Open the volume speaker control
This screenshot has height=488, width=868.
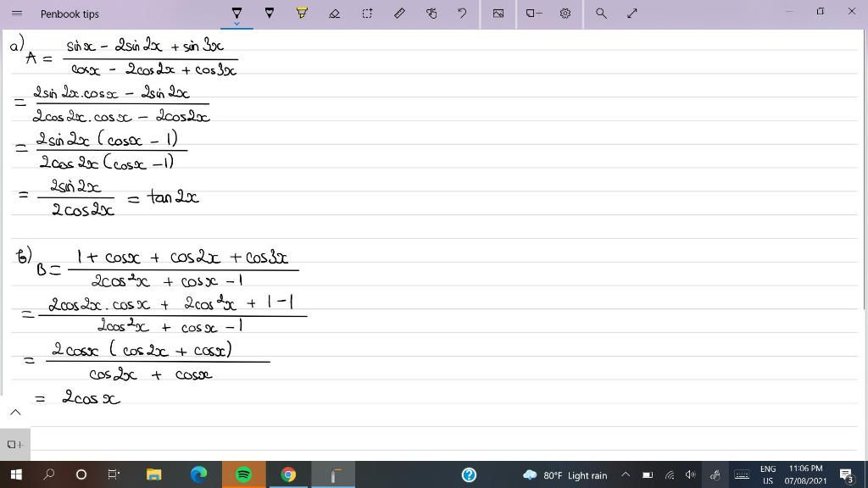pos(690,474)
